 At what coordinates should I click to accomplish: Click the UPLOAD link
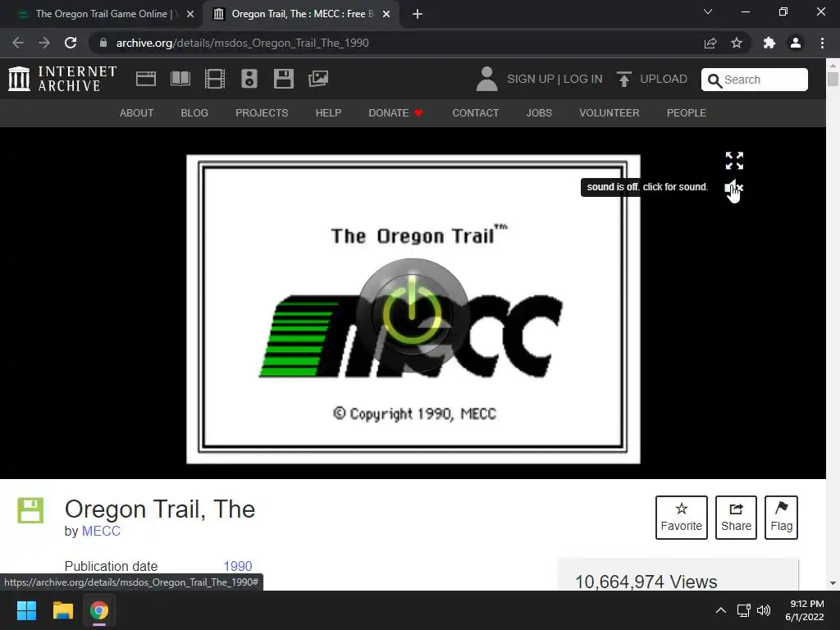[x=664, y=79]
